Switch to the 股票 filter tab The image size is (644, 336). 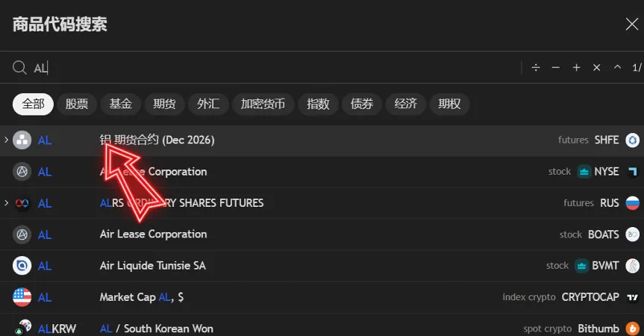tap(77, 105)
